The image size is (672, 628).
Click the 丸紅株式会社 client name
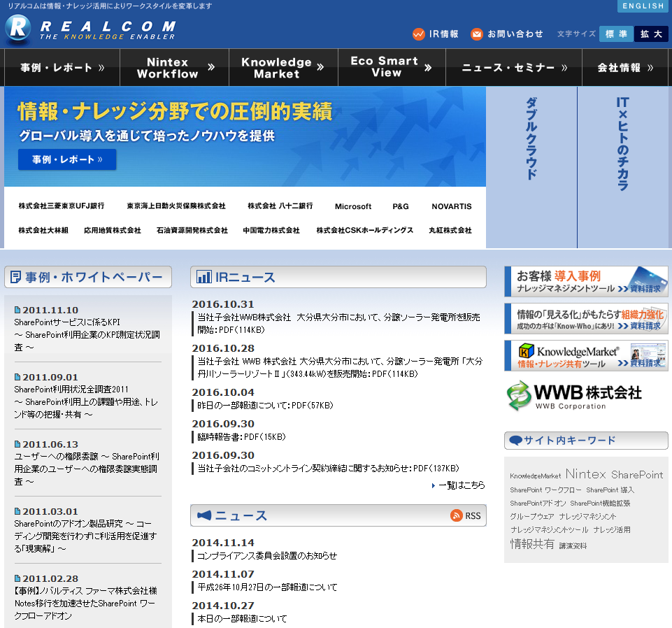450,230
